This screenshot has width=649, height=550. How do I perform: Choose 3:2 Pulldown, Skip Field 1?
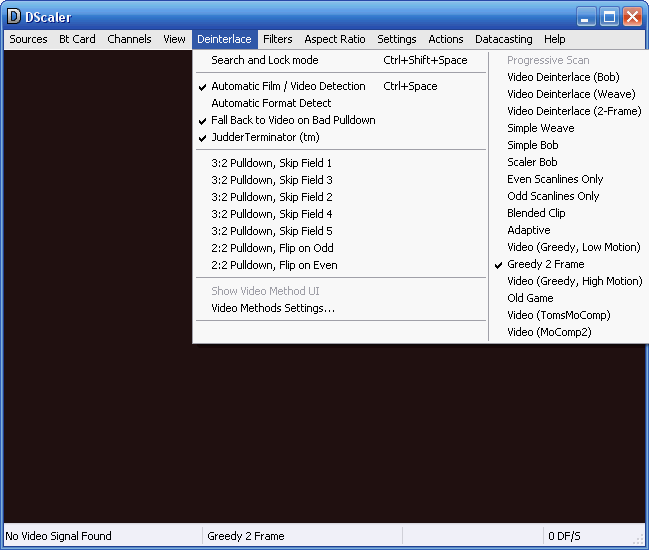click(341, 163)
